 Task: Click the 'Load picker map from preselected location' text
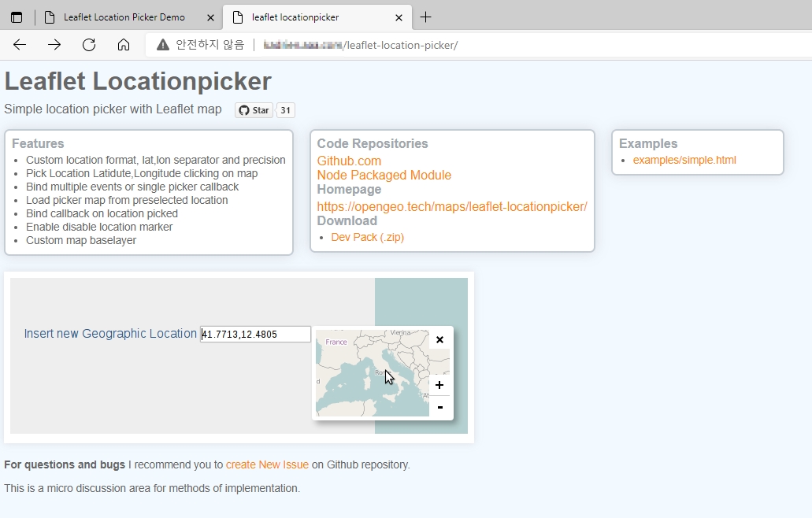(127, 200)
